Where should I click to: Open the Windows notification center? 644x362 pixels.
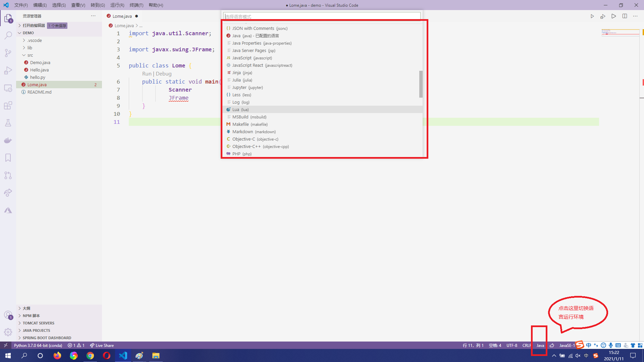[x=633, y=356]
